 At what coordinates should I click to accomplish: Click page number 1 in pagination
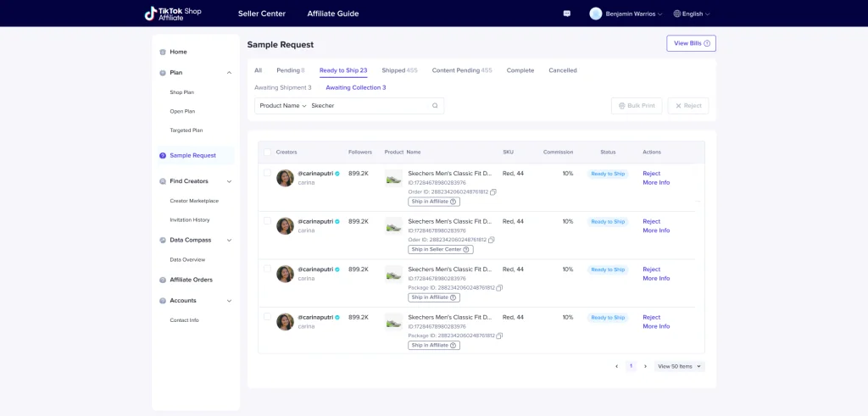point(631,366)
